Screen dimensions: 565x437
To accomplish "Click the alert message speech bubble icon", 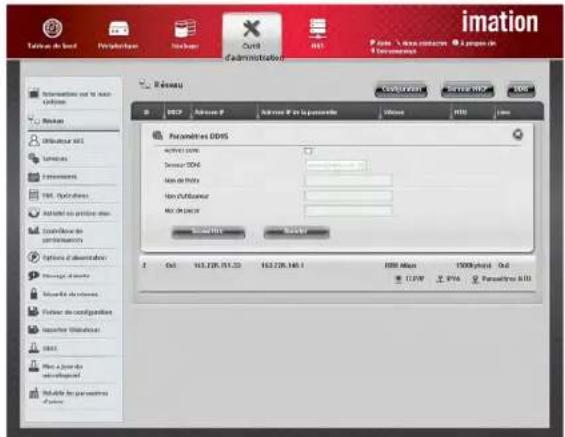I will (34, 276).
